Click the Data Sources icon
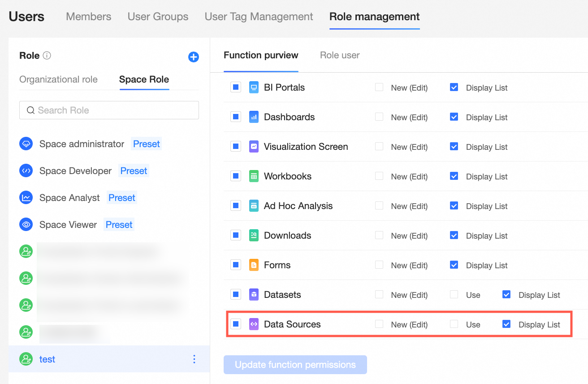Image resolution: width=588 pixels, height=384 pixels. pos(254,324)
